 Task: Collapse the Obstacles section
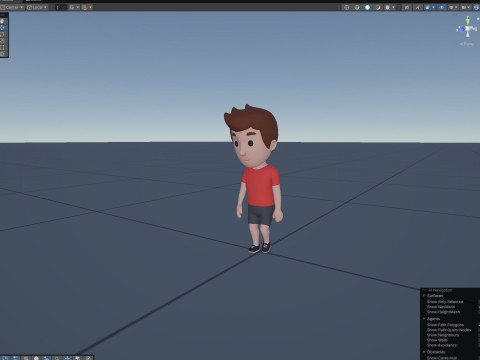coord(424,352)
